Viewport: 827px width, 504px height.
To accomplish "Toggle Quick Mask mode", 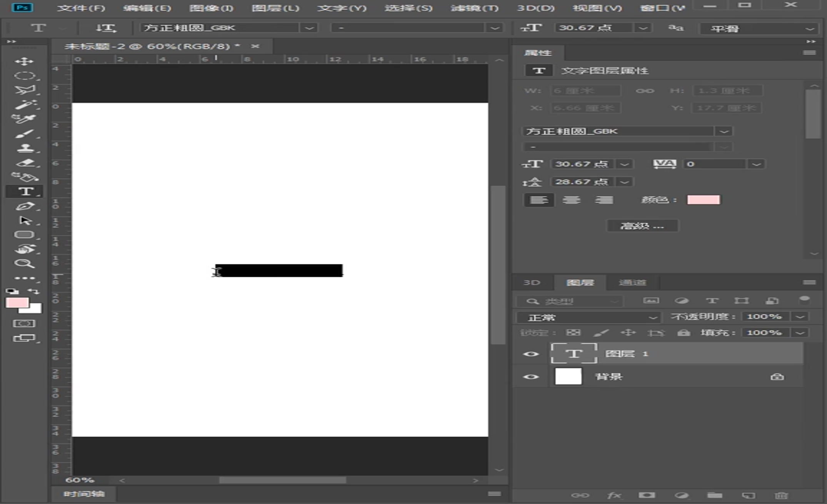I will [x=24, y=324].
